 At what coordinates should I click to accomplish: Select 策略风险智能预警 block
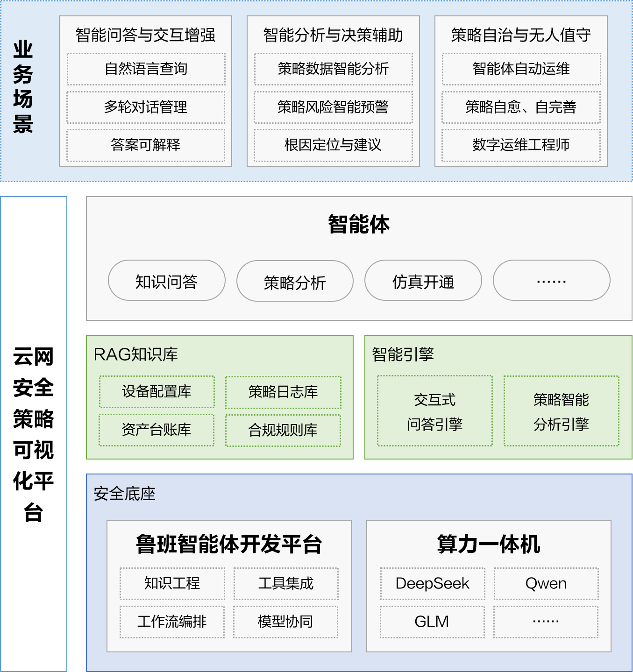[333, 107]
